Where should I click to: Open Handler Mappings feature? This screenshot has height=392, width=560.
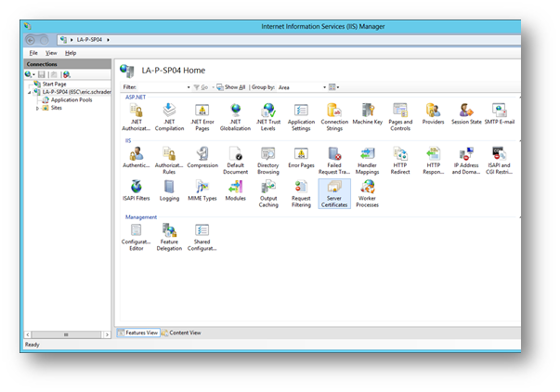coord(368,160)
